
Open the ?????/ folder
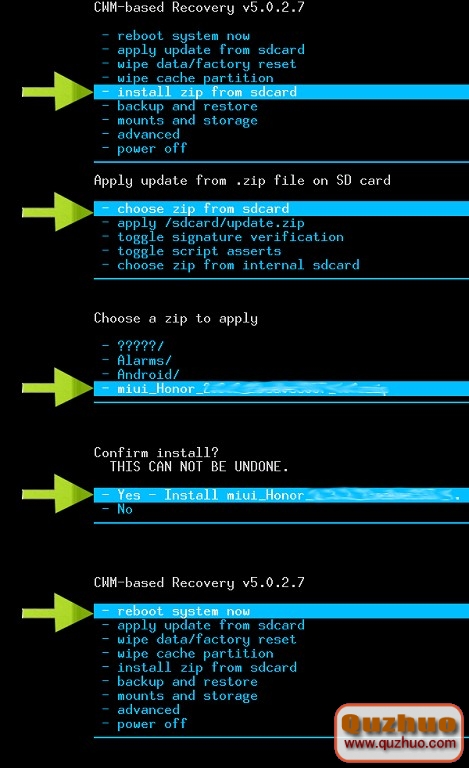pyautogui.click(x=133, y=346)
